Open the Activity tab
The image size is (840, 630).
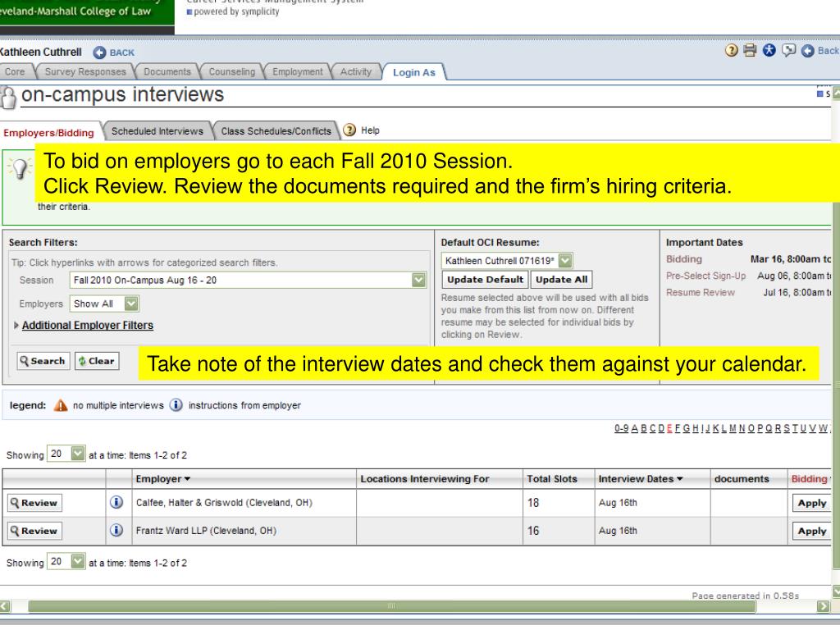coord(356,72)
